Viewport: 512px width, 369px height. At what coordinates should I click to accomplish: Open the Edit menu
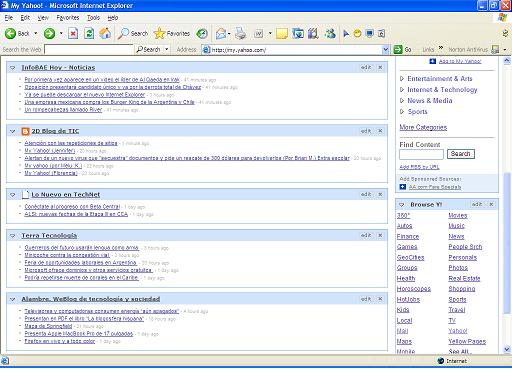[x=25, y=18]
